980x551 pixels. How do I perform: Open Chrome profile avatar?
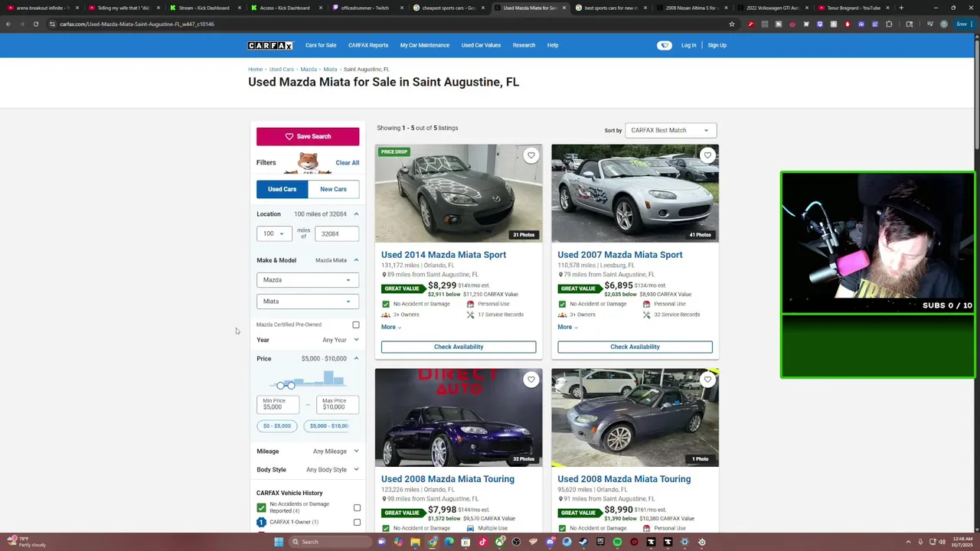click(943, 24)
